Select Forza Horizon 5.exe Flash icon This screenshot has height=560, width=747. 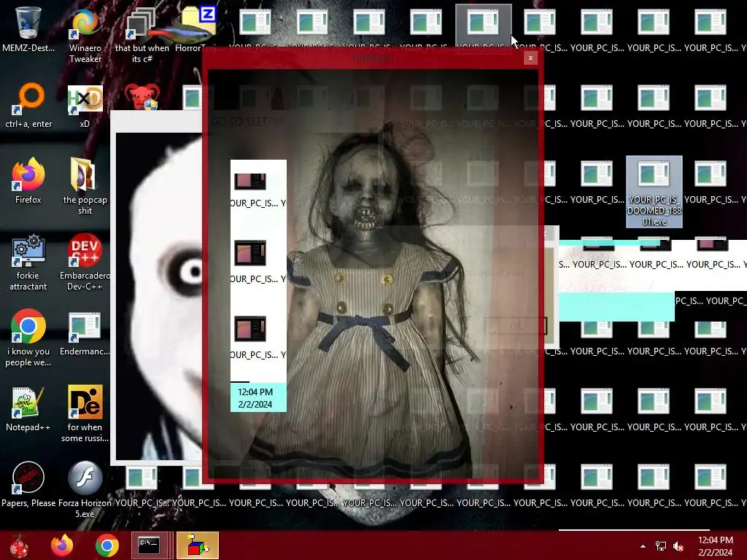(x=85, y=489)
